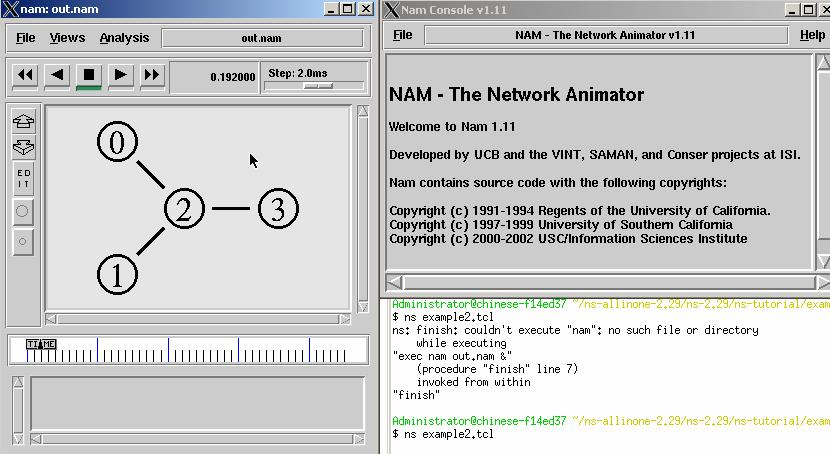The height and width of the screenshot is (454, 830).
Task: Click the up arrow of canvas vertical scrollbar
Action: click(363, 111)
